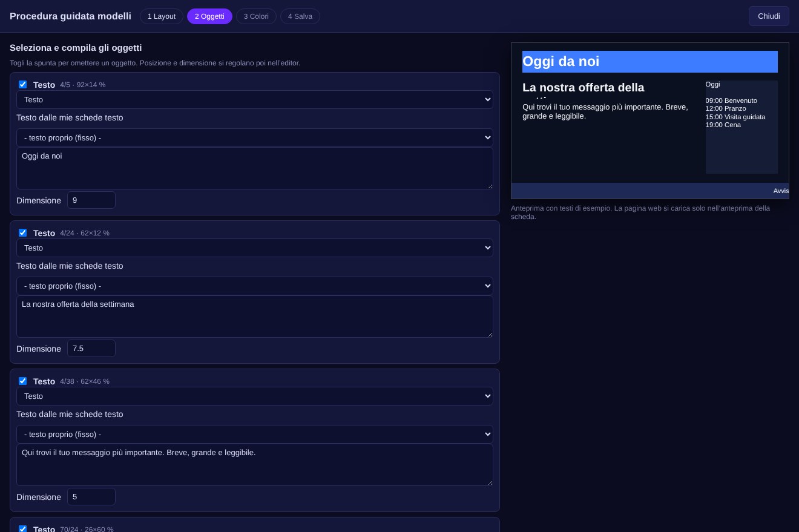Click the 'Procedura guidata modelli' title
Screen dimensions: 799x532
click(70, 16)
